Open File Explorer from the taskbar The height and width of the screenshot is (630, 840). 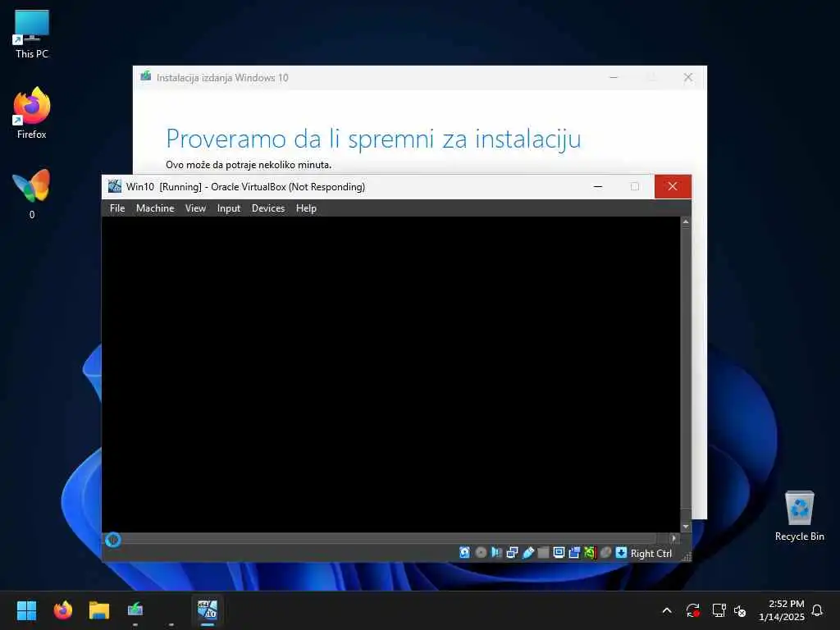pos(99,610)
